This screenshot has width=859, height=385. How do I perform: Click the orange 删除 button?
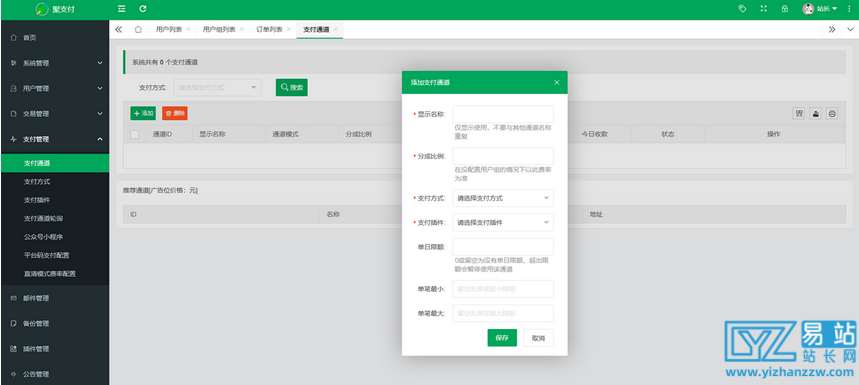[x=175, y=113]
